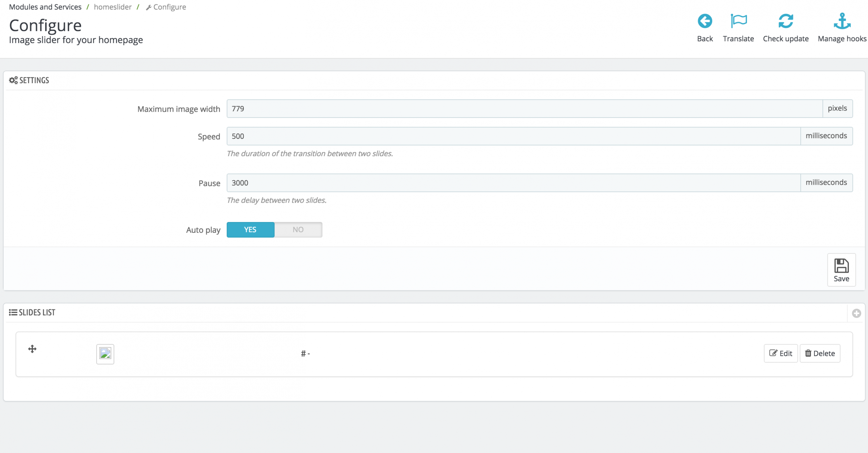Click the Back arrow icon
Screen dimensions: 868x453
705,21
